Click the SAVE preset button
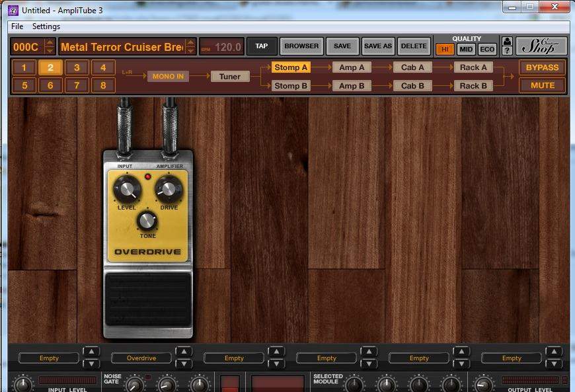 click(342, 46)
